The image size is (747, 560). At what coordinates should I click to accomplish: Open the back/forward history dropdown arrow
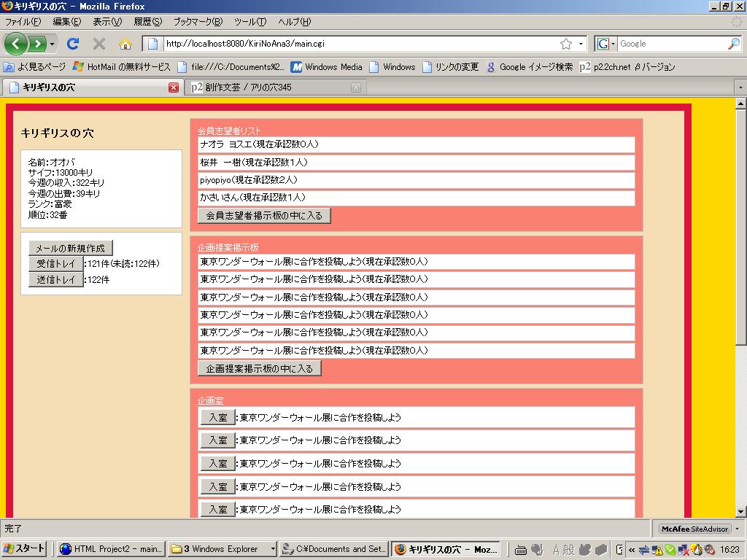(52, 44)
